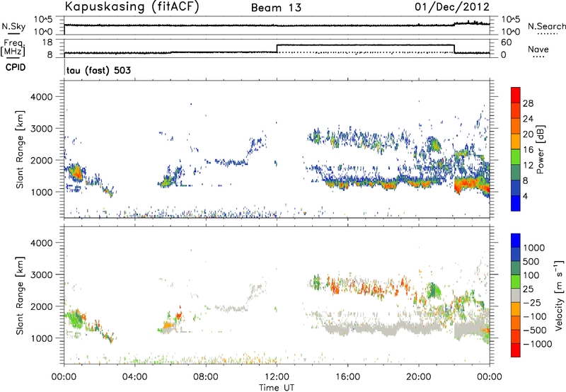Click the 20:00 time axis tick label
This screenshot has height=392, width=566.
419,377
